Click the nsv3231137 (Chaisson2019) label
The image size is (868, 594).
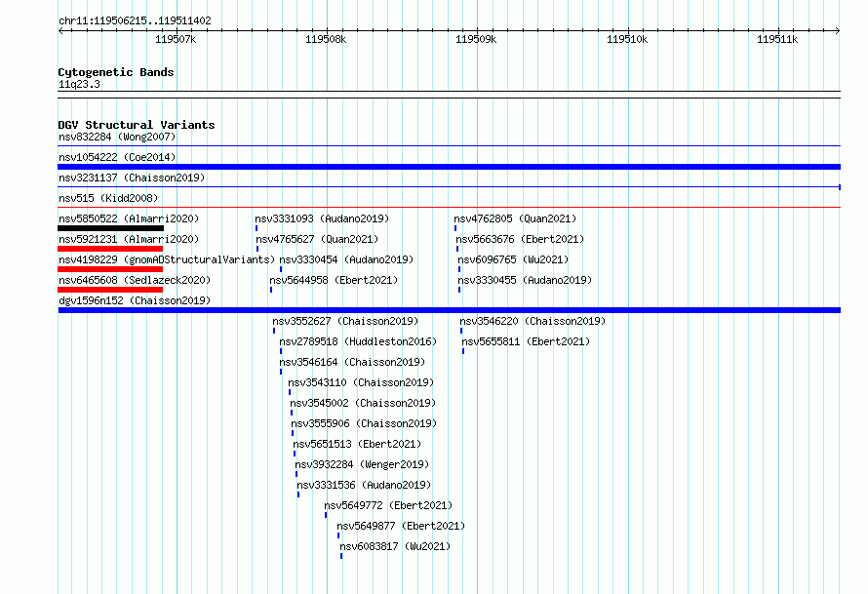(x=132, y=178)
